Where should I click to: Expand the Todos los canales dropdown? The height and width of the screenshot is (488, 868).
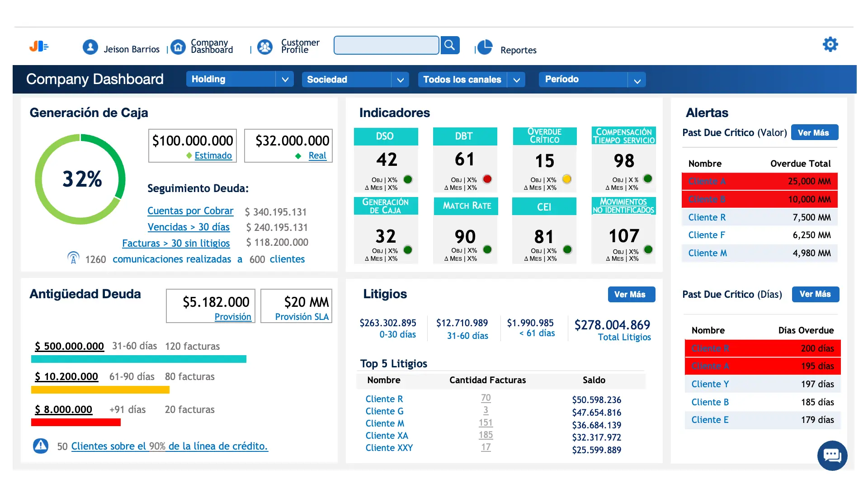pos(516,80)
